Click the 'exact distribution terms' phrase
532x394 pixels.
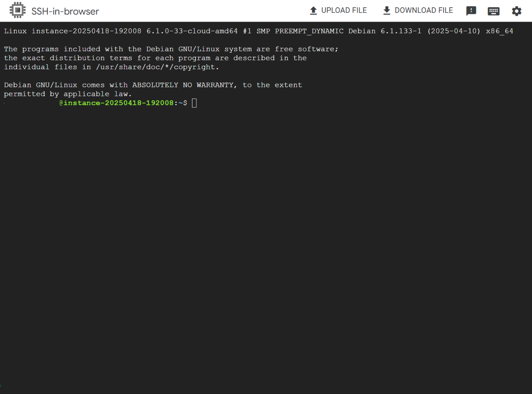pyautogui.click(x=77, y=58)
